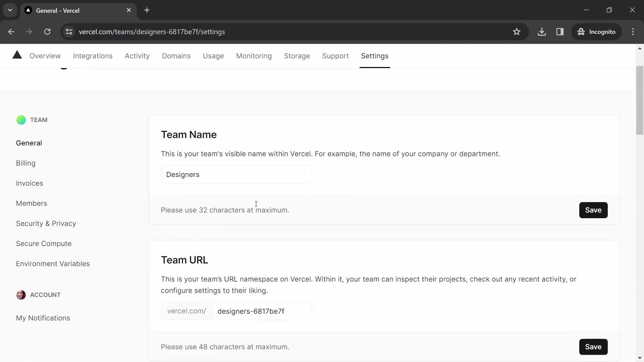This screenshot has height=362, width=644.
Task: Open Security & Privacy settings
Action: (46, 223)
